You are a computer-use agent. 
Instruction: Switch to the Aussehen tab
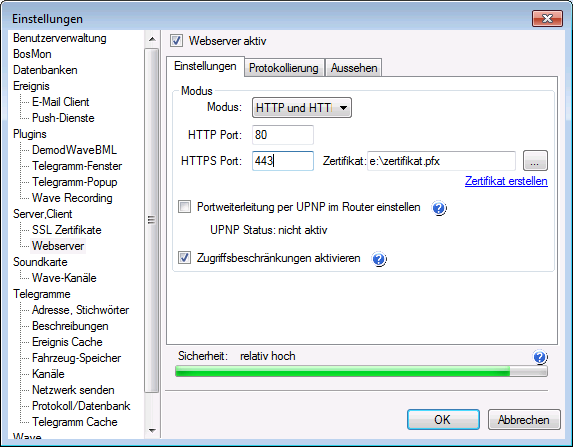354,68
